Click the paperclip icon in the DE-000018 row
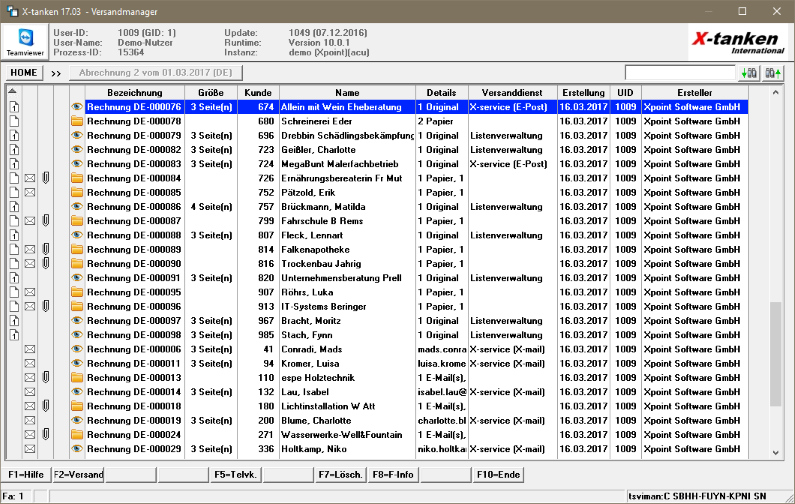The width and height of the screenshot is (795, 504). coord(46,406)
